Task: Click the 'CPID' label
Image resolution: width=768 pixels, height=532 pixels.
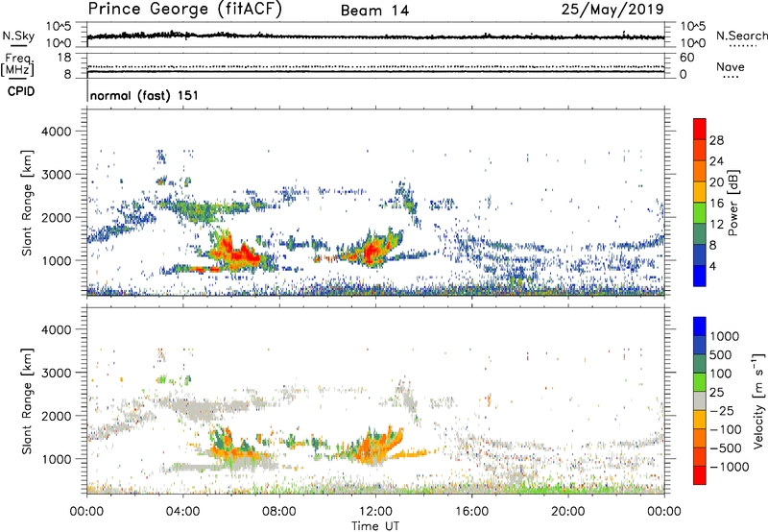Action: pyautogui.click(x=21, y=91)
